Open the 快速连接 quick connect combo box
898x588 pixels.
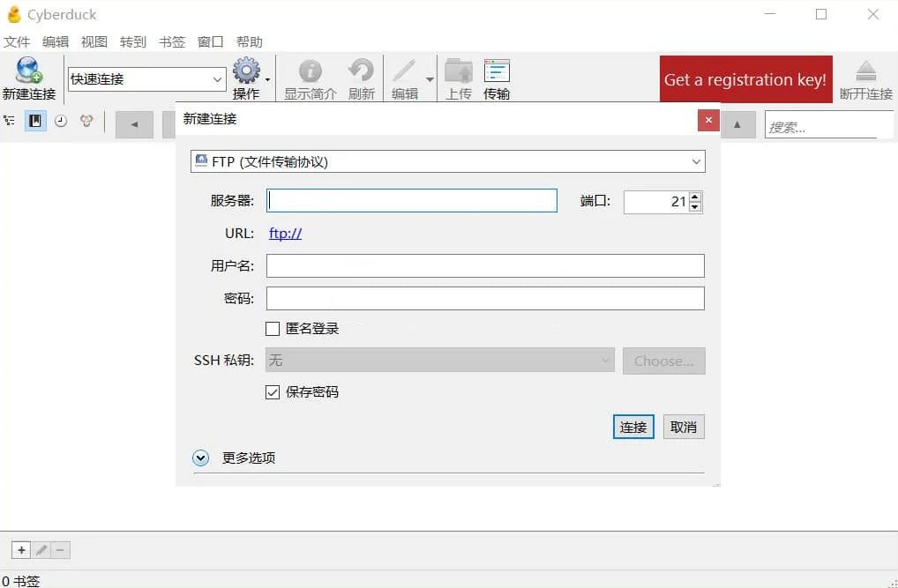(x=146, y=79)
